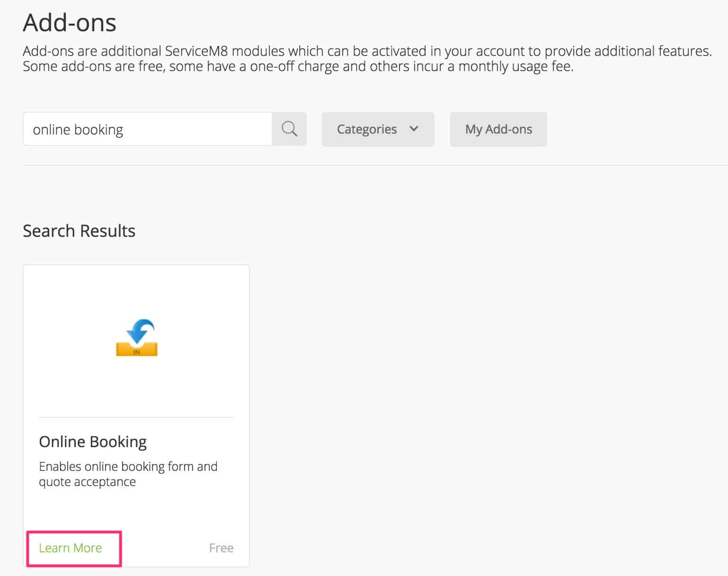This screenshot has width=728, height=576.
Task: Click the magnifying glass search icon
Action: pyautogui.click(x=289, y=129)
